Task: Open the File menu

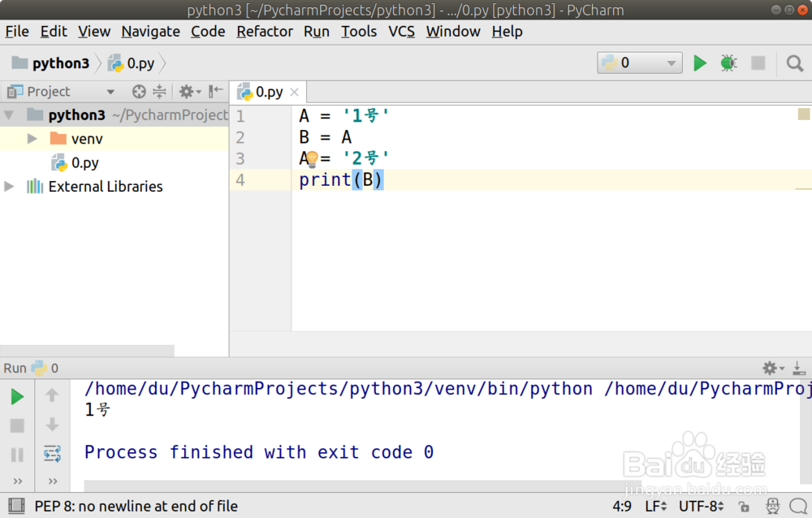Action: tap(17, 32)
